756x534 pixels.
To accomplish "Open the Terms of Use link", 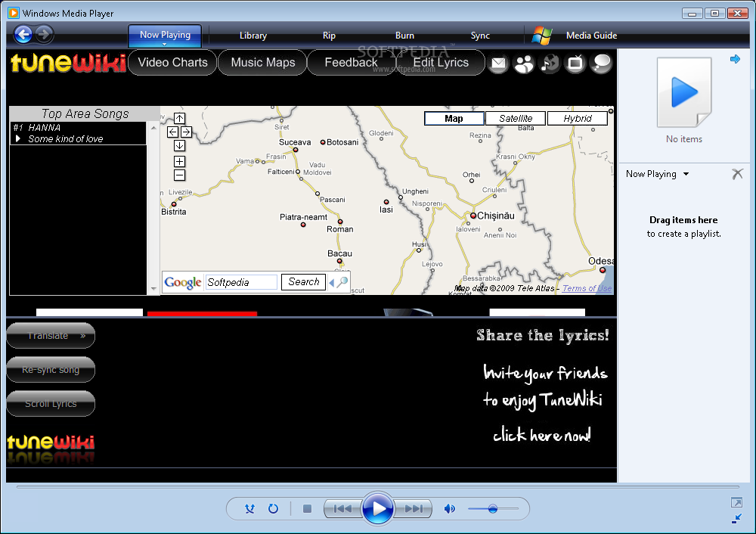I will (x=587, y=288).
